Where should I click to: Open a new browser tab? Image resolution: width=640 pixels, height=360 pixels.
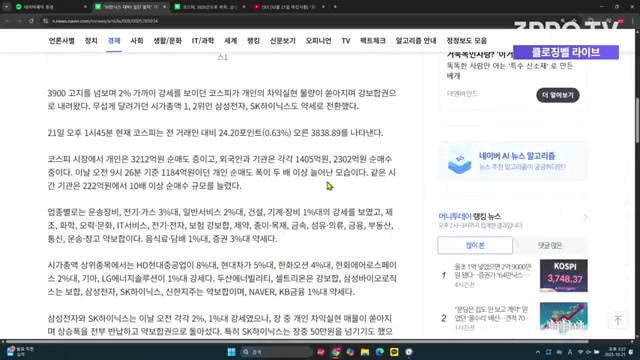335,7
